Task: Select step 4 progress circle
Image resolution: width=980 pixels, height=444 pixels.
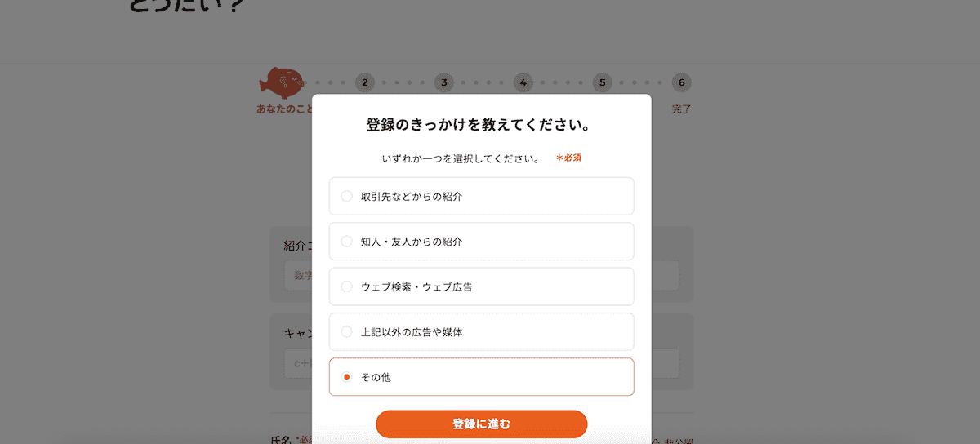Action: [523, 82]
